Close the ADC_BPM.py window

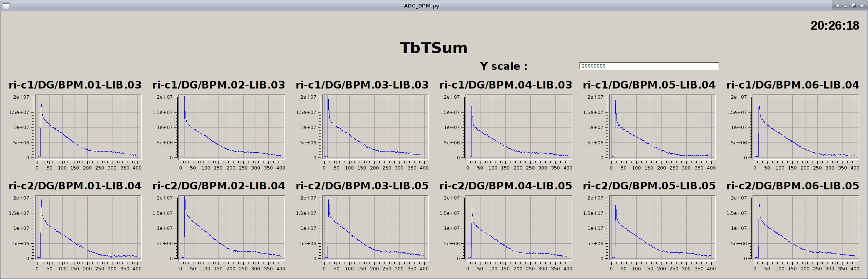(862, 6)
